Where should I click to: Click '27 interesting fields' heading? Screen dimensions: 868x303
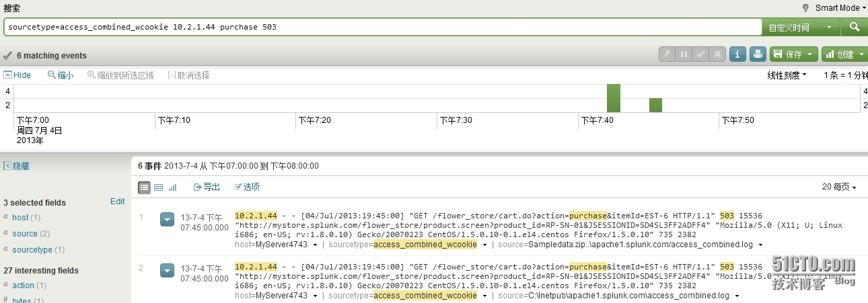coord(41,271)
